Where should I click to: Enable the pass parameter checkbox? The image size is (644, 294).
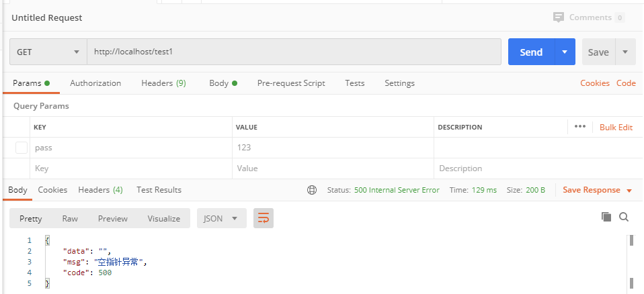pos(22,148)
